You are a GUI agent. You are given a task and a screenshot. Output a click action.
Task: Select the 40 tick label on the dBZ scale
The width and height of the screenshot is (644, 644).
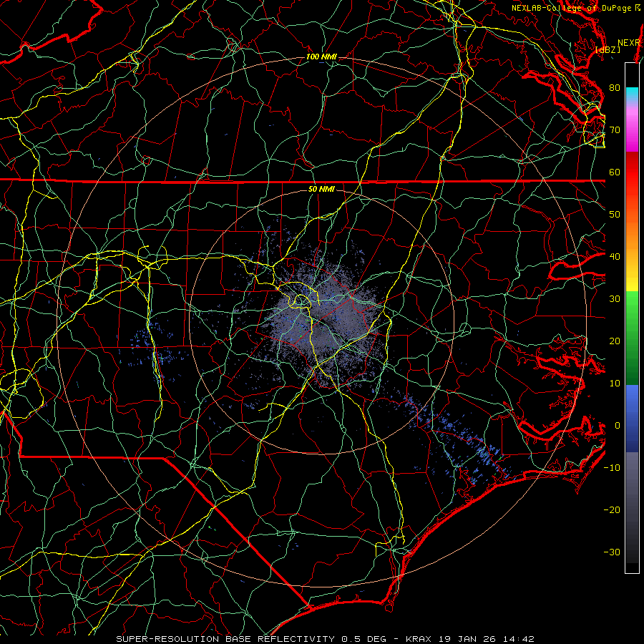[615, 257]
